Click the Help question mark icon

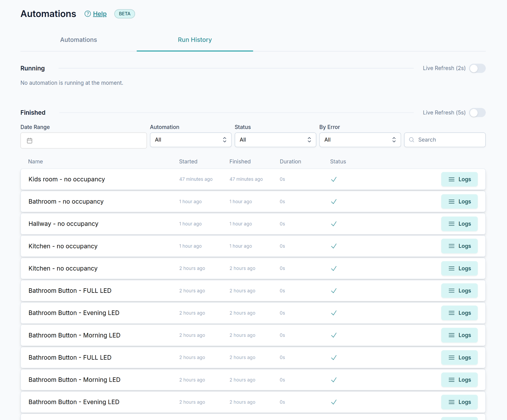coord(87,14)
